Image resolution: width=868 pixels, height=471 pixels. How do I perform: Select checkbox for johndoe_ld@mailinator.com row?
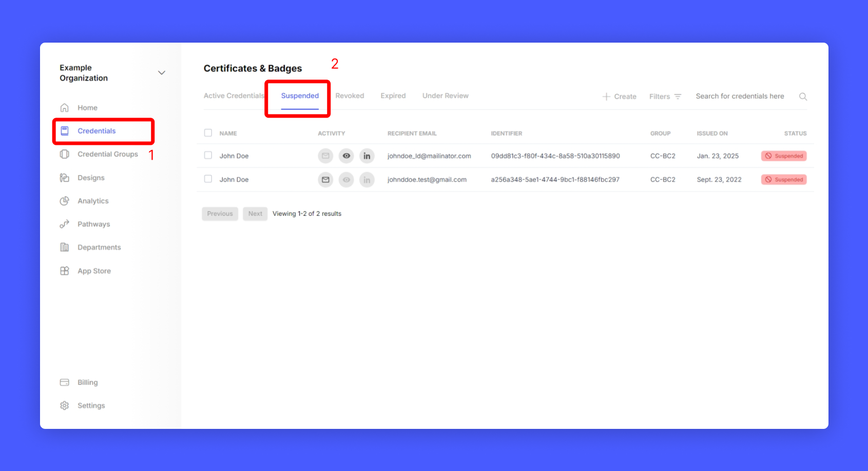pyautogui.click(x=208, y=156)
